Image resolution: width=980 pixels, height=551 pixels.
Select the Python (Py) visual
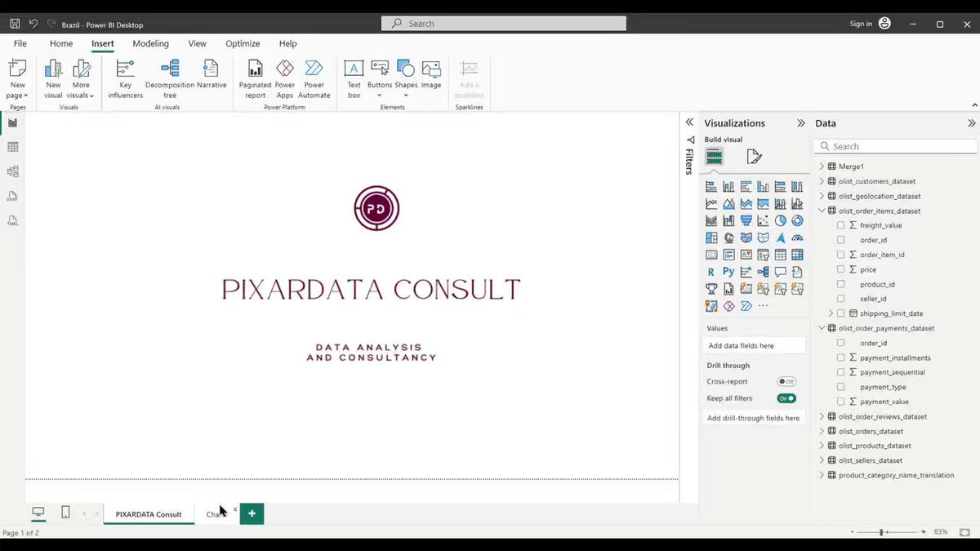(728, 272)
